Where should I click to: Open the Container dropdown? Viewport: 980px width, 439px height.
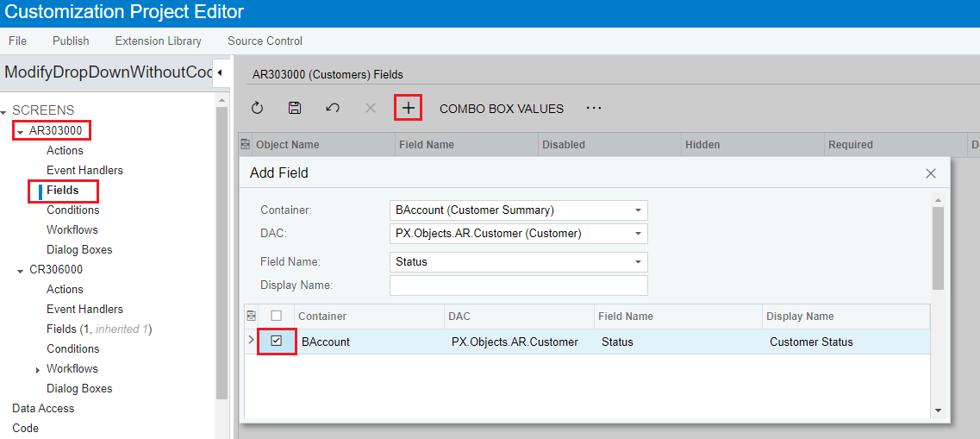(638, 210)
